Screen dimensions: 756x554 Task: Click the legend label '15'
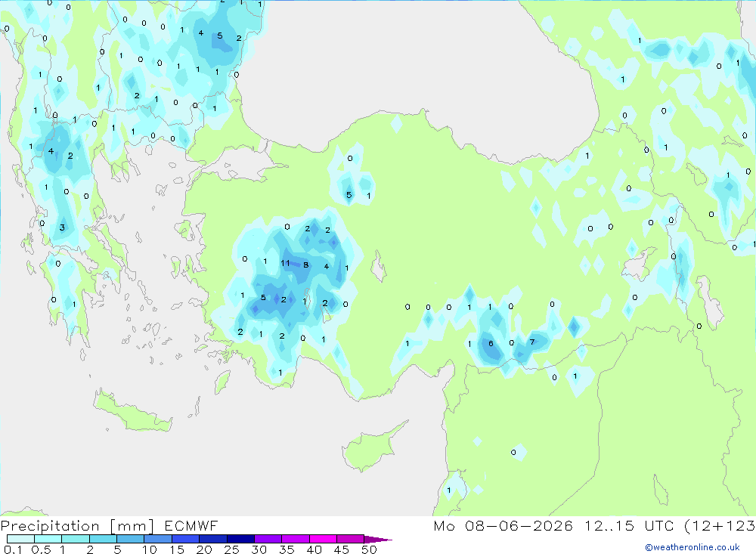pyautogui.click(x=177, y=549)
